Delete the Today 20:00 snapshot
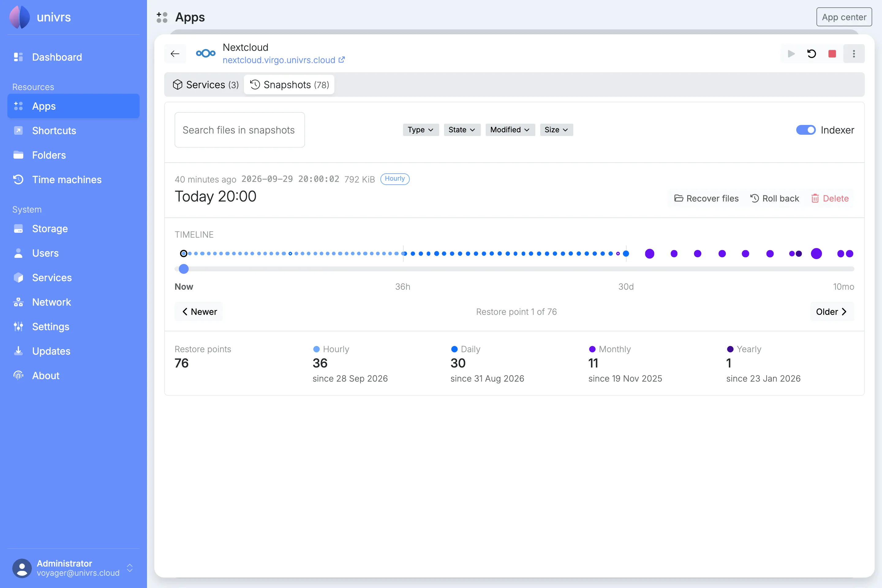This screenshot has height=588, width=882. click(x=830, y=198)
